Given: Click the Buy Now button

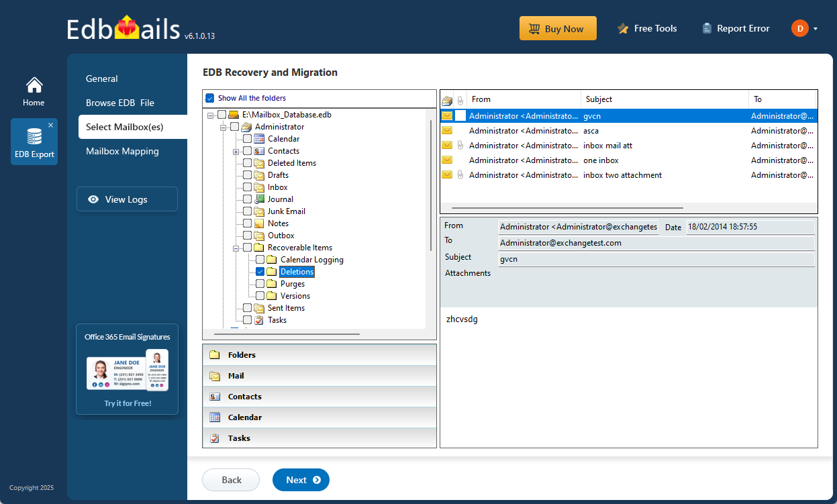Looking at the screenshot, I should pos(558,29).
